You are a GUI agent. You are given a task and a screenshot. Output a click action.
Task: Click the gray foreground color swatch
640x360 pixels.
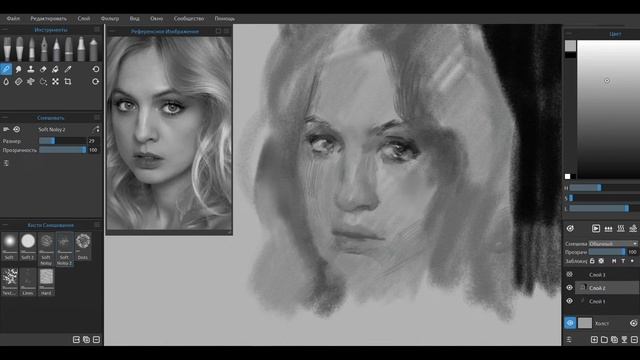[x=570, y=46]
